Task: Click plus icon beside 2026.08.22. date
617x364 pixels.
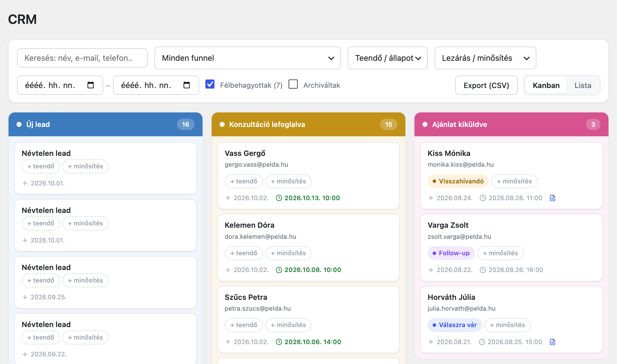Action: point(431,270)
